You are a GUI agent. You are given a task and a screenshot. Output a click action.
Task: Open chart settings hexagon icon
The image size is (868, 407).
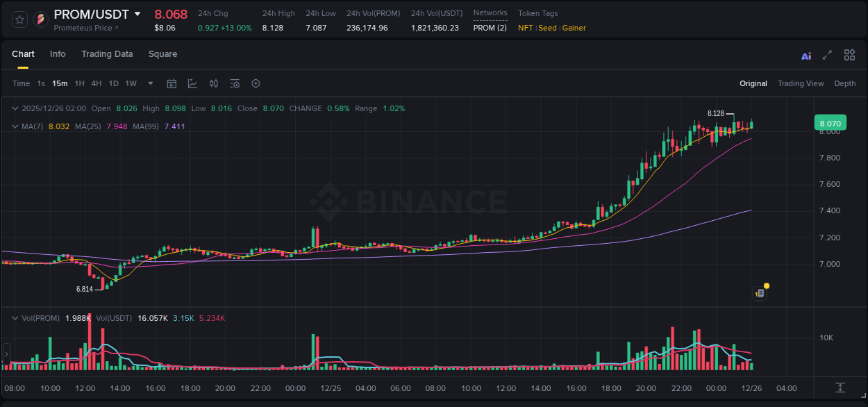256,84
